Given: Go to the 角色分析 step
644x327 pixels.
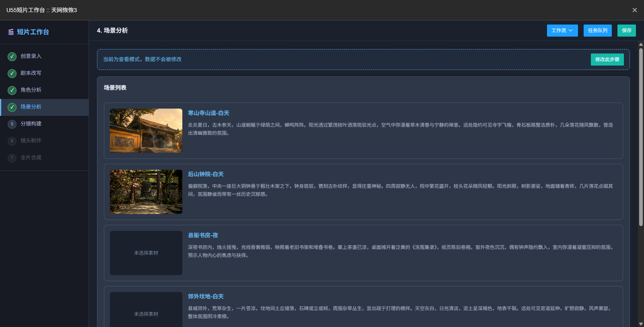Looking at the screenshot, I should click(x=44, y=90).
